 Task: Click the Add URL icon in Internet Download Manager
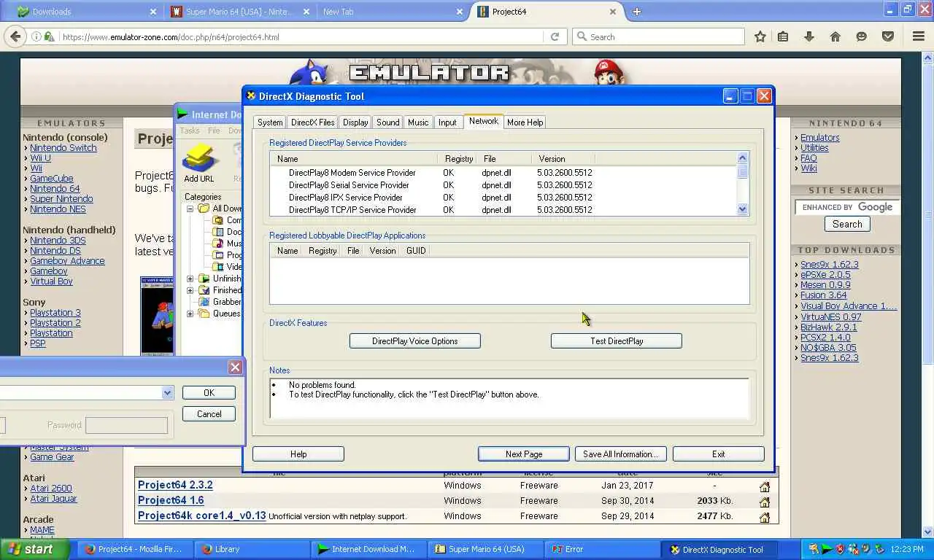[198, 163]
